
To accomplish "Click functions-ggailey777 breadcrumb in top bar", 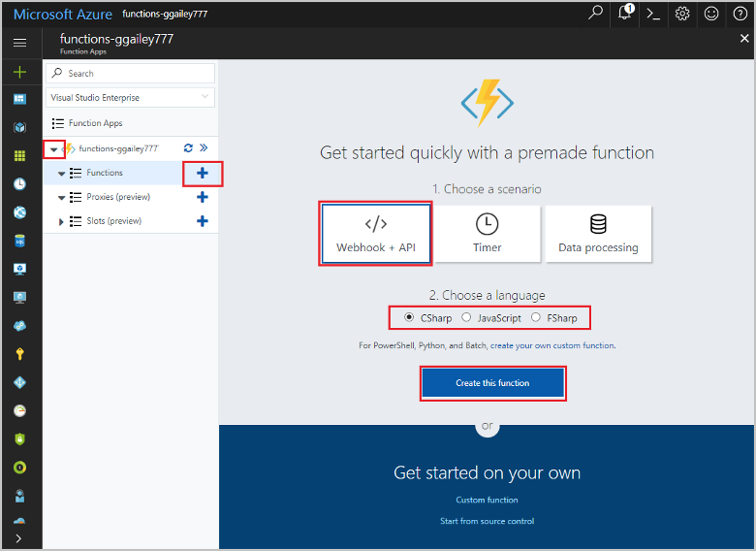I will click(165, 14).
